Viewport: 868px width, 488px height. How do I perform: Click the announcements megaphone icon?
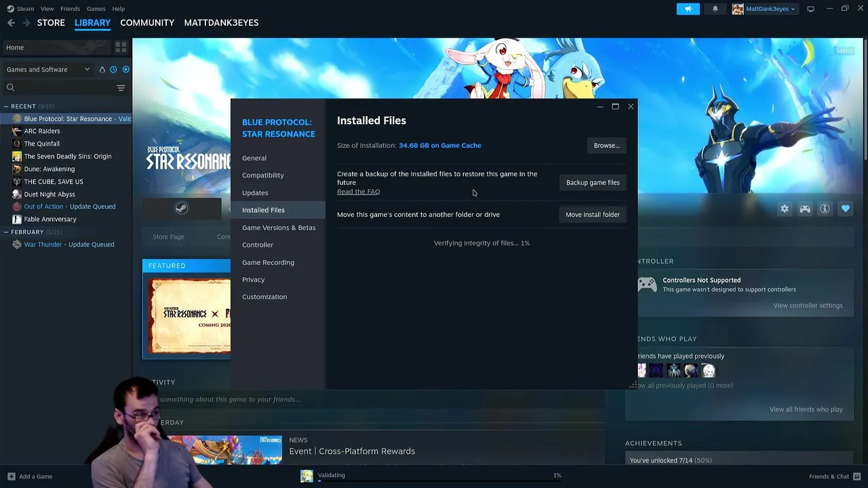688,9
